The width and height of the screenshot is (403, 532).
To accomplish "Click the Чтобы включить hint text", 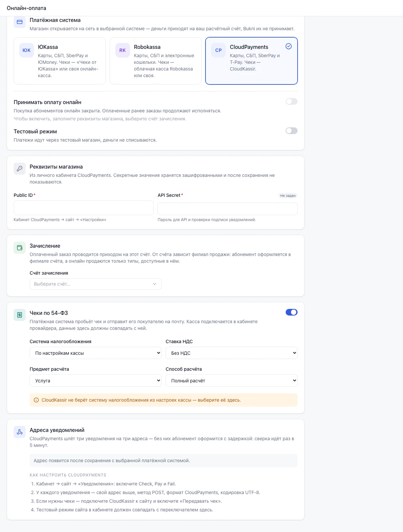I will [100, 119].
